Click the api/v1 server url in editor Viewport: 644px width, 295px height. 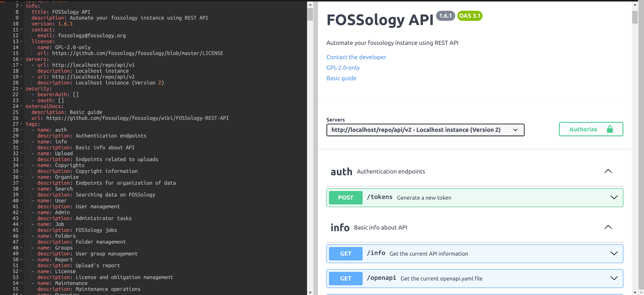pos(93,65)
